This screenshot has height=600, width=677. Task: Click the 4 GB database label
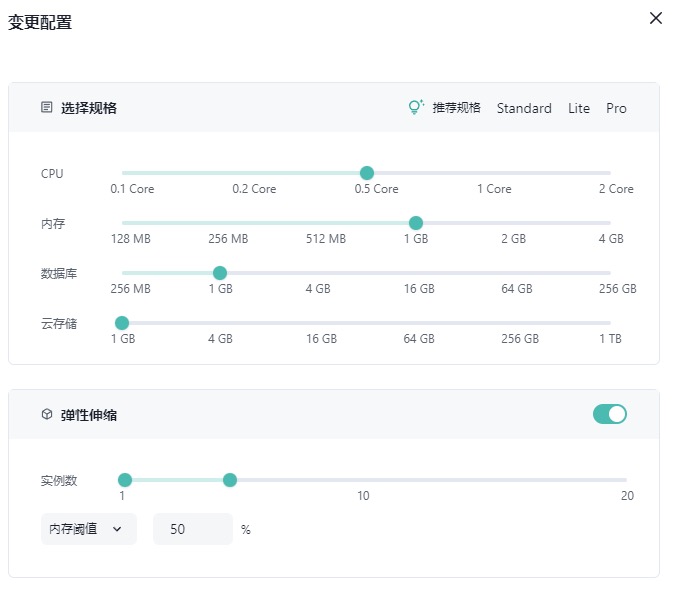[x=318, y=289]
